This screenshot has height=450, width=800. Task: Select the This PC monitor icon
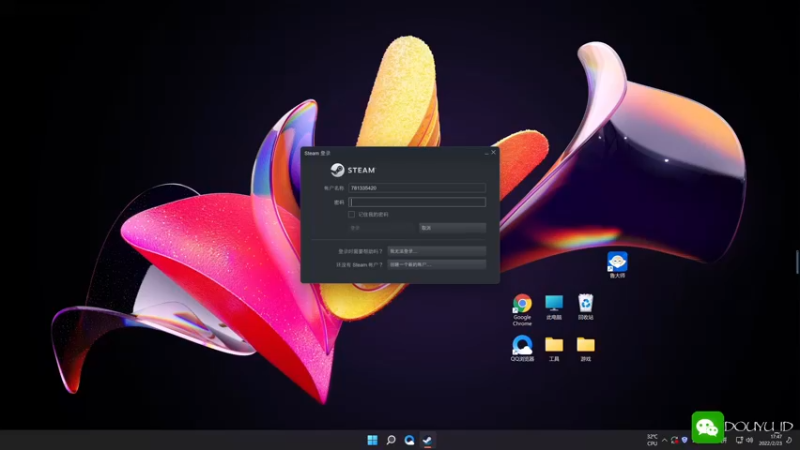coord(554,307)
